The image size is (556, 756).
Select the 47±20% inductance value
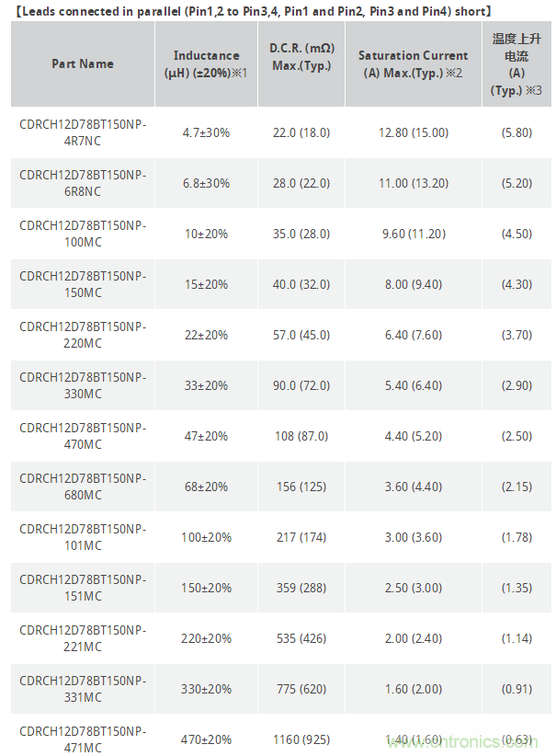206,436
